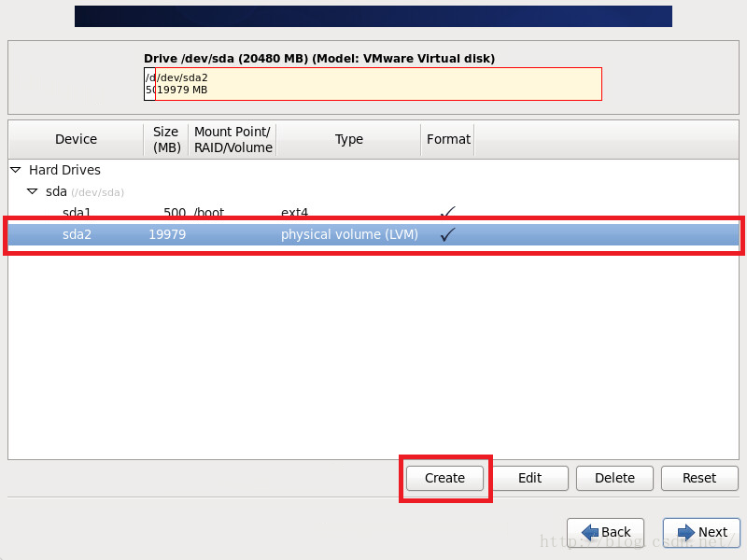Image resolution: width=747 pixels, height=560 pixels.
Task: Click the Reset button
Action: [x=699, y=478]
